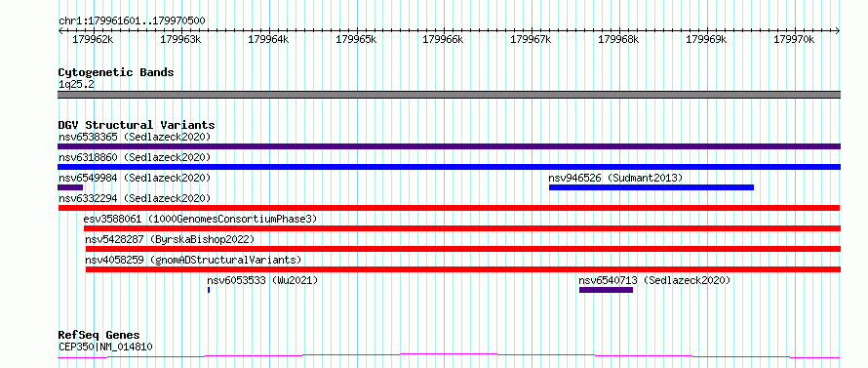Click the CEP350|NM_014810 gene label

point(105,347)
